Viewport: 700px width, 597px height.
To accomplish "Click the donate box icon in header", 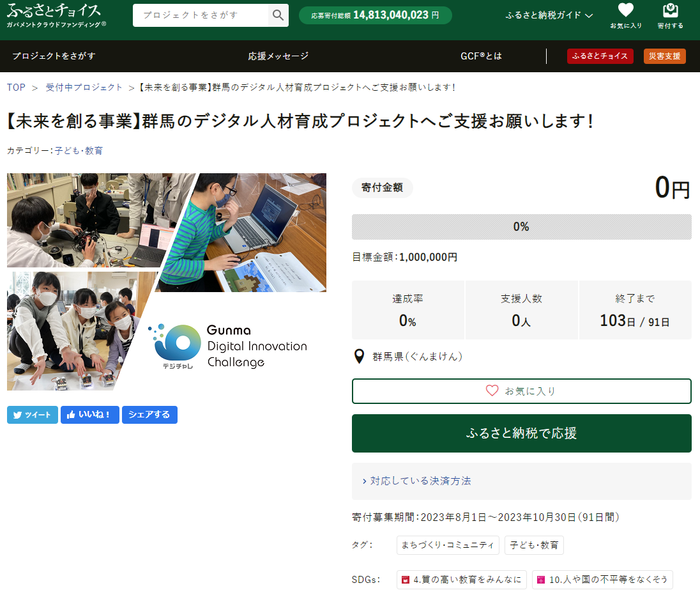I will coord(670,15).
